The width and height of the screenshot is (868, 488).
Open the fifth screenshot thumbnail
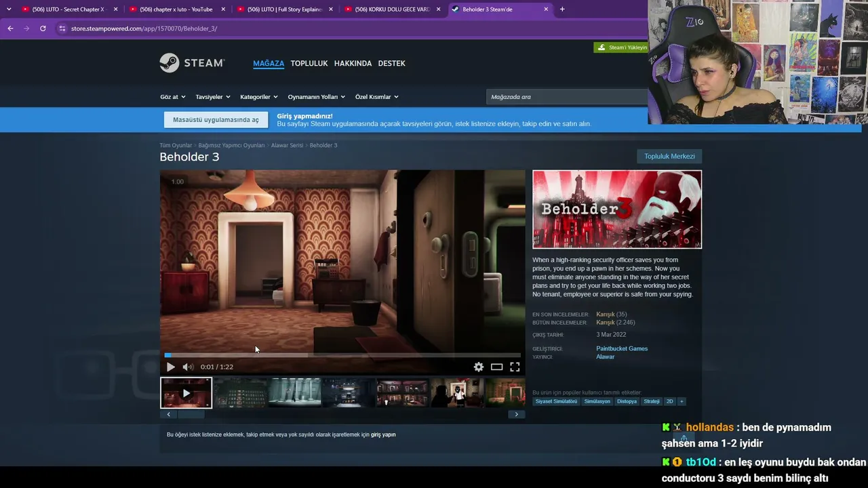coord(402,393)
